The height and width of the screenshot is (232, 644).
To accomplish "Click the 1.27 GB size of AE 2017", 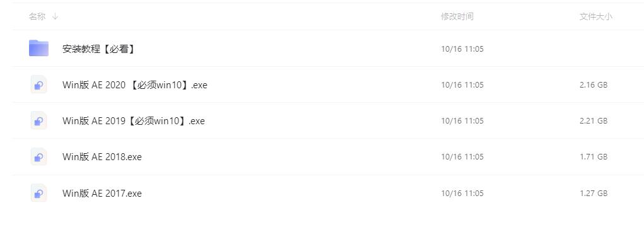I will [594, 193].
